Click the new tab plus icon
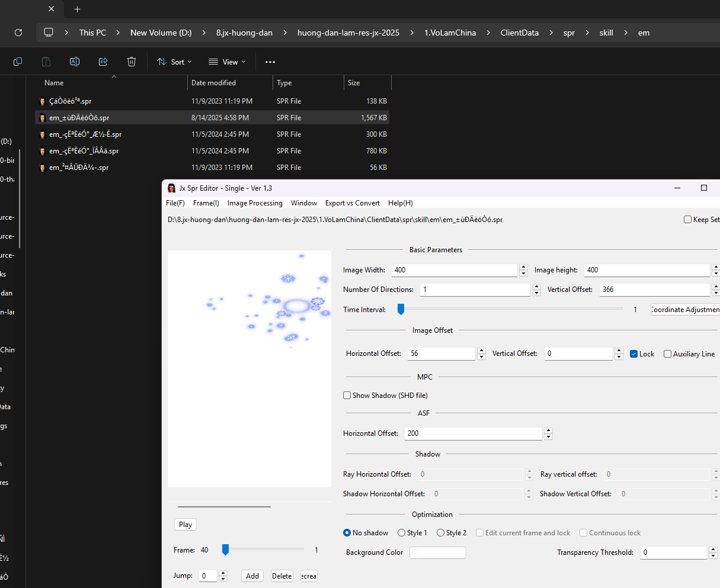The width and height of the screenshot is (720, 588). tap(78, 9)
